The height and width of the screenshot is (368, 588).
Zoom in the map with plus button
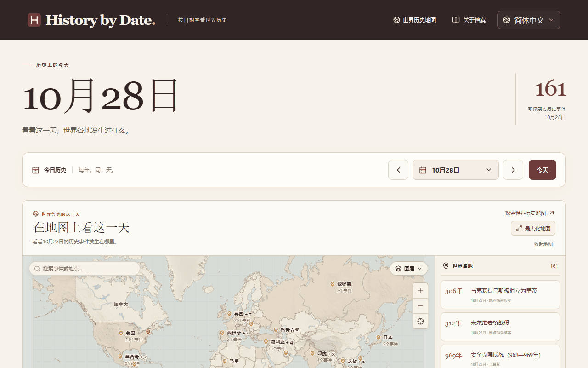point(420,291)
